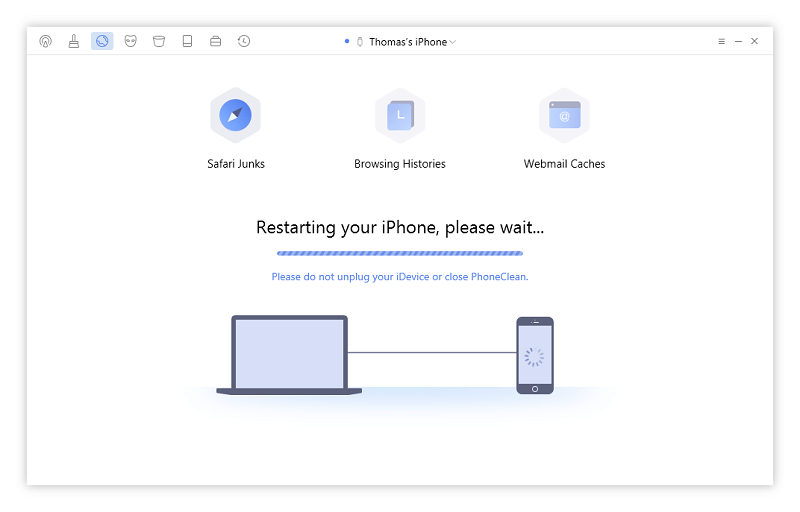Click the Webmail Caches label
Screen dimensions: 800x512
[564, 164]
